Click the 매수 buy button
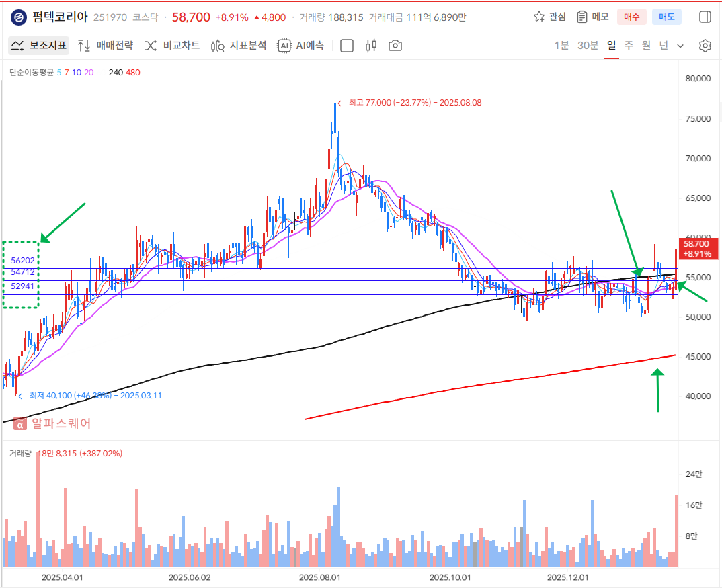The image size is (722, 588). pyautogui.click(x=632, y=17)
